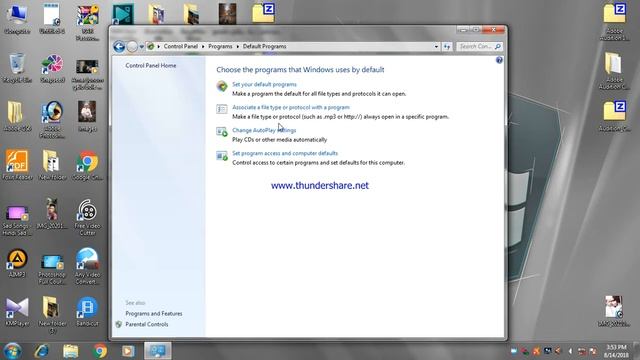Screen dimensions: 640x360
Task: Click the Search Control Panel field
Action: click(479, 47)
